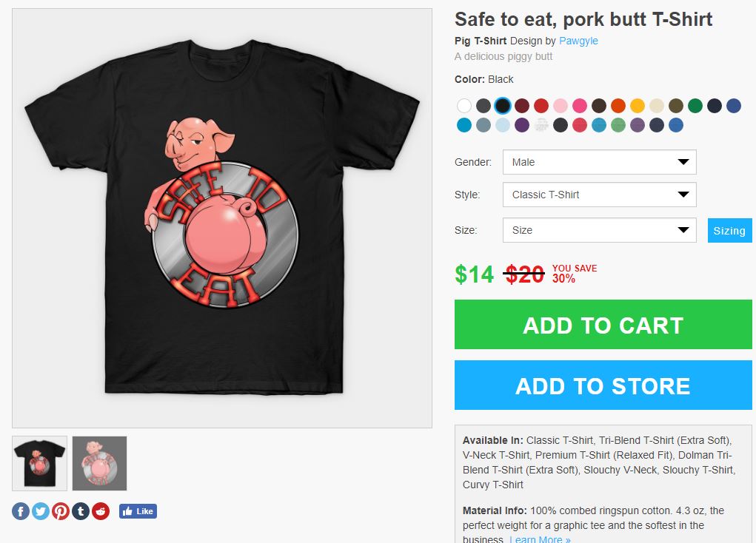
Task: Open designer Pawgyle's profile link
Action: 578,41
